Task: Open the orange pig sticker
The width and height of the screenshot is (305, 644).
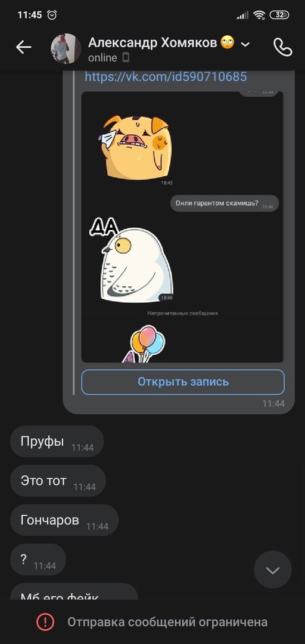Action: click(x=135, y=147)
